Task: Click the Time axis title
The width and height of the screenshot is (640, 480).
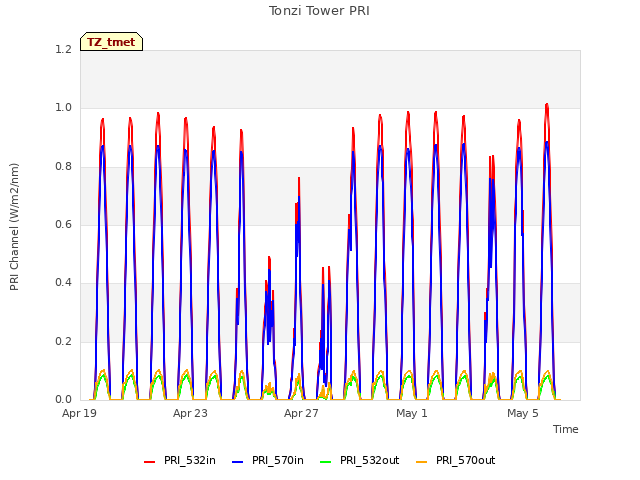Action: tap(566, 429)
